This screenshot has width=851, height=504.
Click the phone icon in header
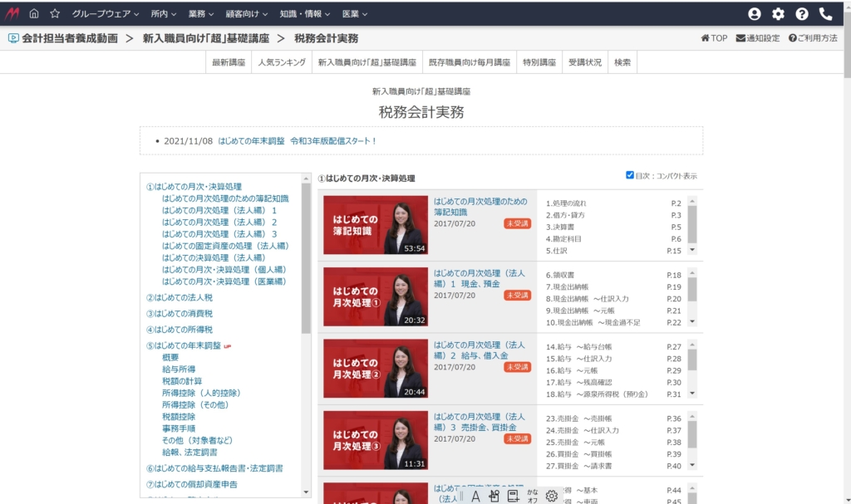[825, 14]
